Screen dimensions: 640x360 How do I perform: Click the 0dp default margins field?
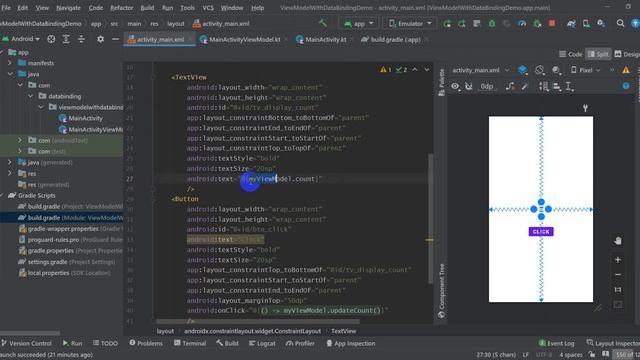coord(487,86)
